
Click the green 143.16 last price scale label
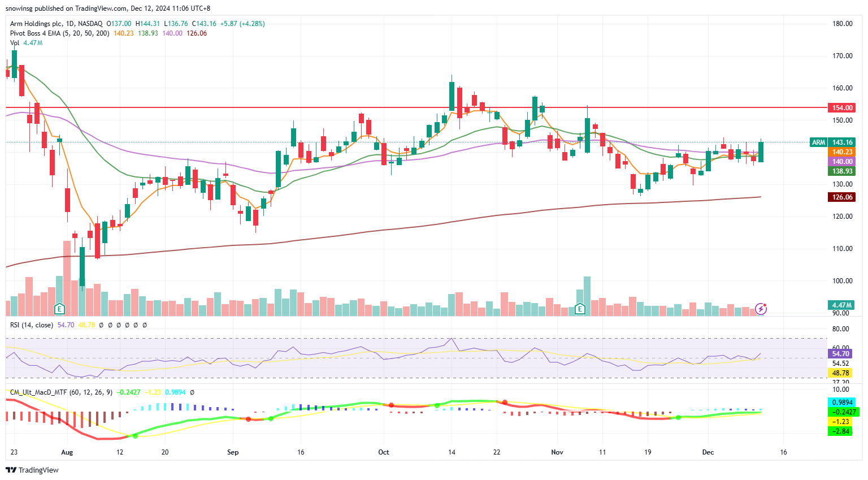pos(842,142)
